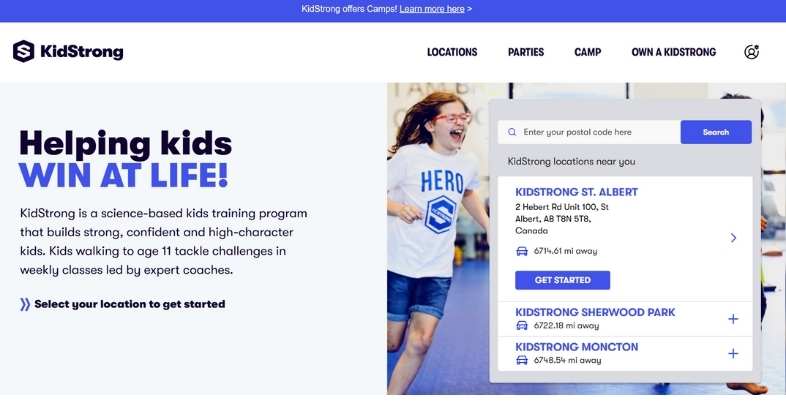
Task: Click the magnifier icon in postal code field
Action: (512, 132)
